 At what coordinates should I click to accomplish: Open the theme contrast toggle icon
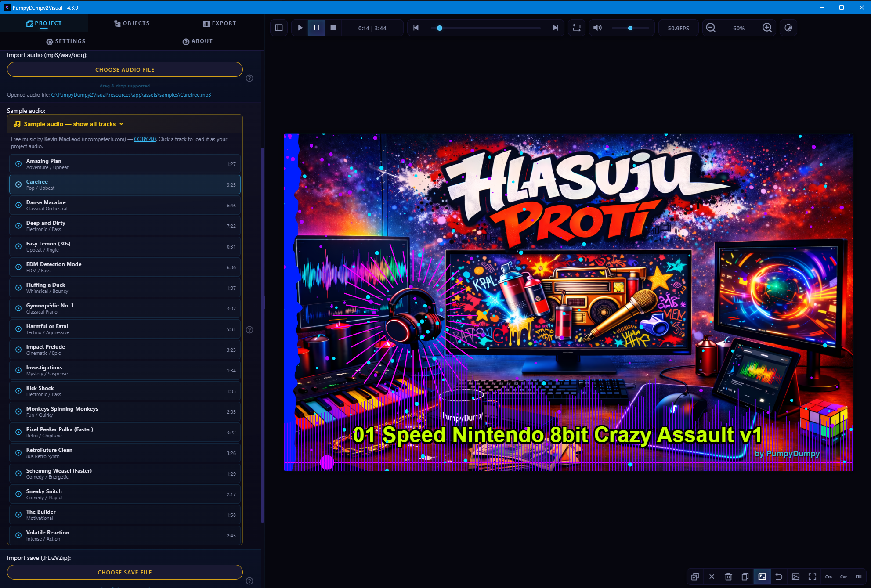[788, 28]
